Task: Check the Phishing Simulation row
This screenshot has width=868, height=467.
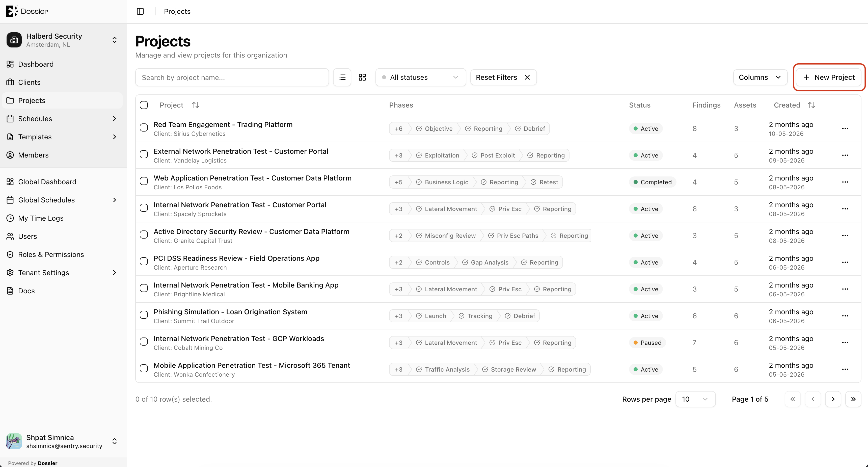Action: click(x=144, y=315)
